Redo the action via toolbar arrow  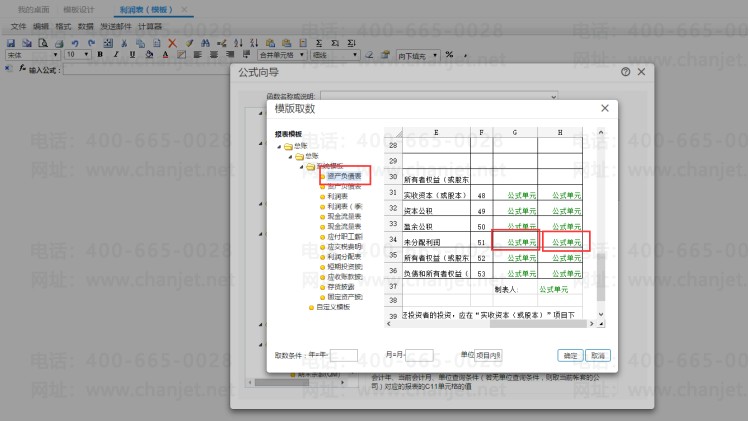pyautogui.click(x=91, y=43)
